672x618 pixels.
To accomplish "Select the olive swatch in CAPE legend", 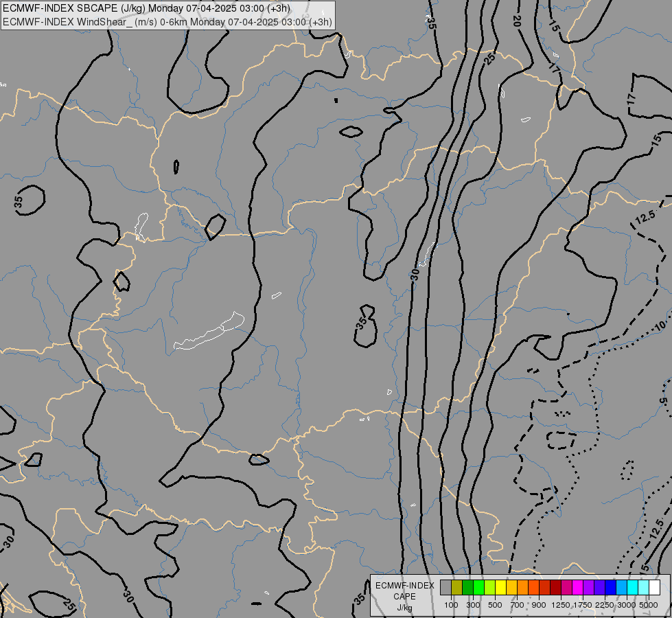I will [457, 588].
